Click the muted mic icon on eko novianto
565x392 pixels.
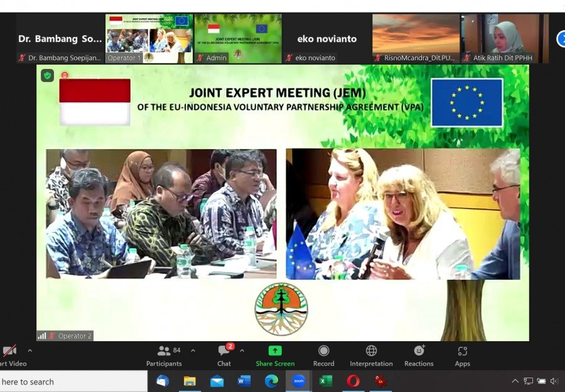pos(289,58)
